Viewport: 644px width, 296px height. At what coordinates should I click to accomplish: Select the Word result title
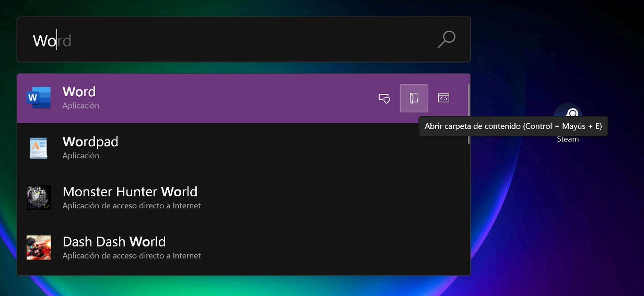coord(79,92)
